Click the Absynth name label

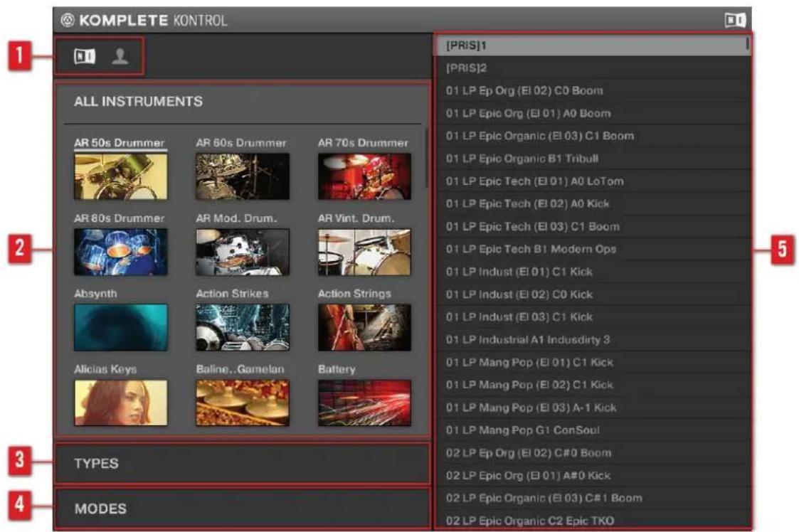point(96,294)
